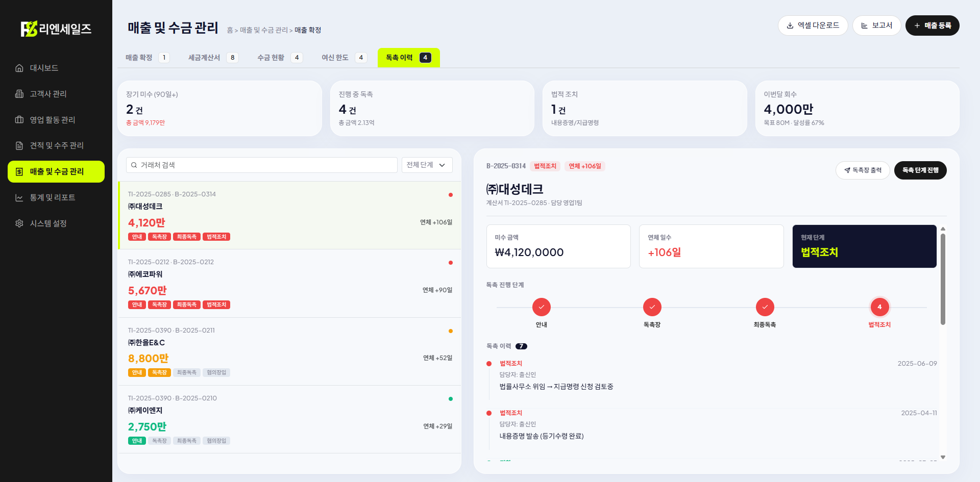Click the download icon in 엑셀 다운로드
The image size is (980, 482).
[790, 26]
